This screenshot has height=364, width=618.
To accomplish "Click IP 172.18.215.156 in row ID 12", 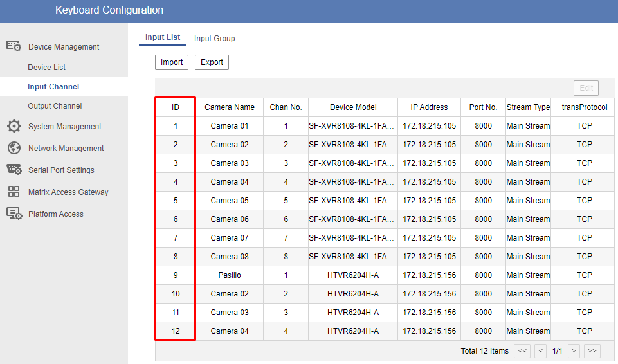I will [429, 331].
